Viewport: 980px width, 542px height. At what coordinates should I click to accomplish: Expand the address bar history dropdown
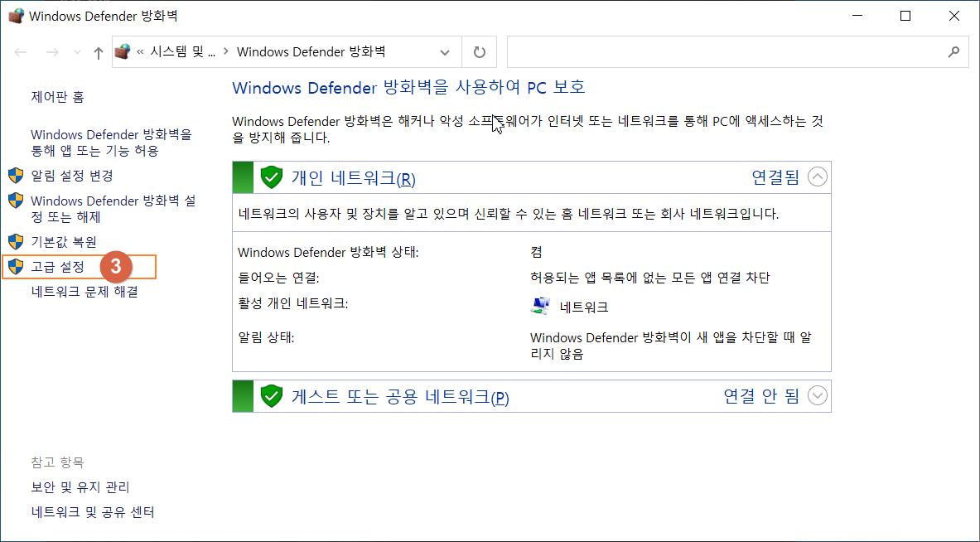(x=444, y=52)
